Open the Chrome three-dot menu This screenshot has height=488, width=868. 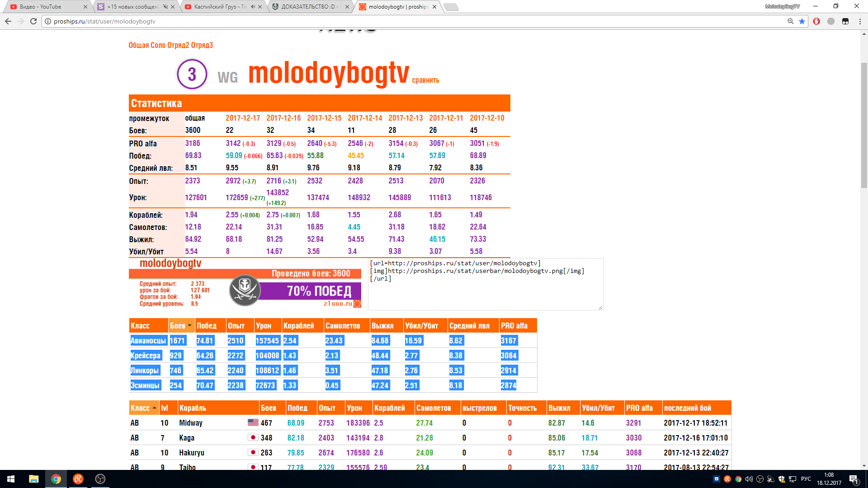(860, 21)
